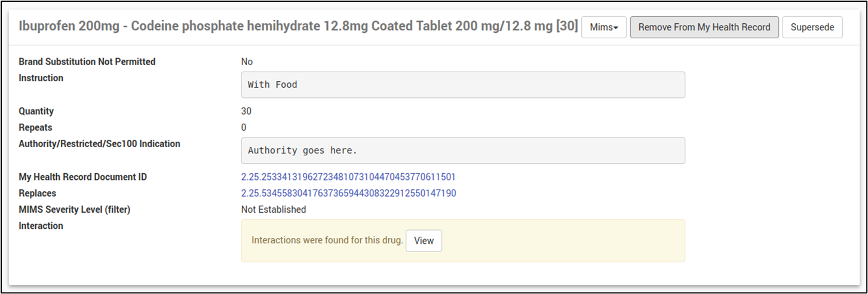
Task: Open the Mims dropdown menu
Action: 603,27
